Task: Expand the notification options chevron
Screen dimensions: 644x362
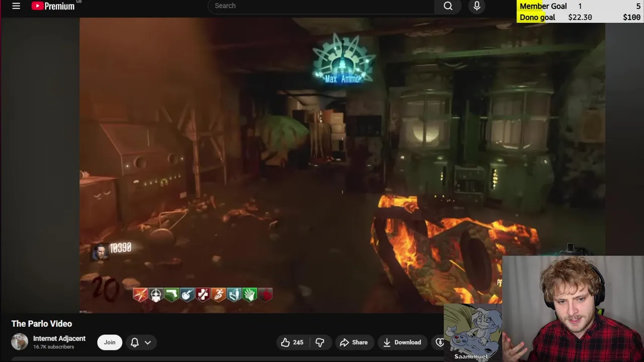Action: coord(148,342)
